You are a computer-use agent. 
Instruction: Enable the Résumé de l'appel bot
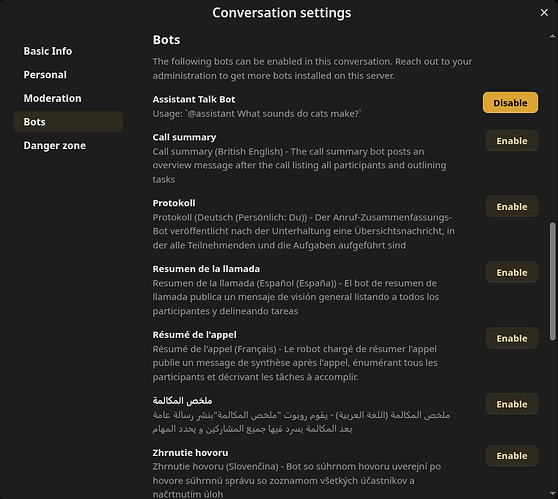[512, 338]
